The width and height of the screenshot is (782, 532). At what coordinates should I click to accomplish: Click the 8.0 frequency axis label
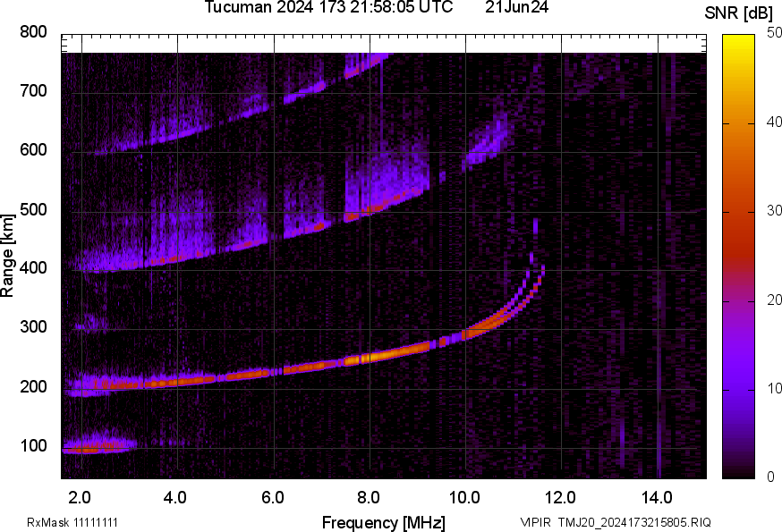click(x=368, y=498)
